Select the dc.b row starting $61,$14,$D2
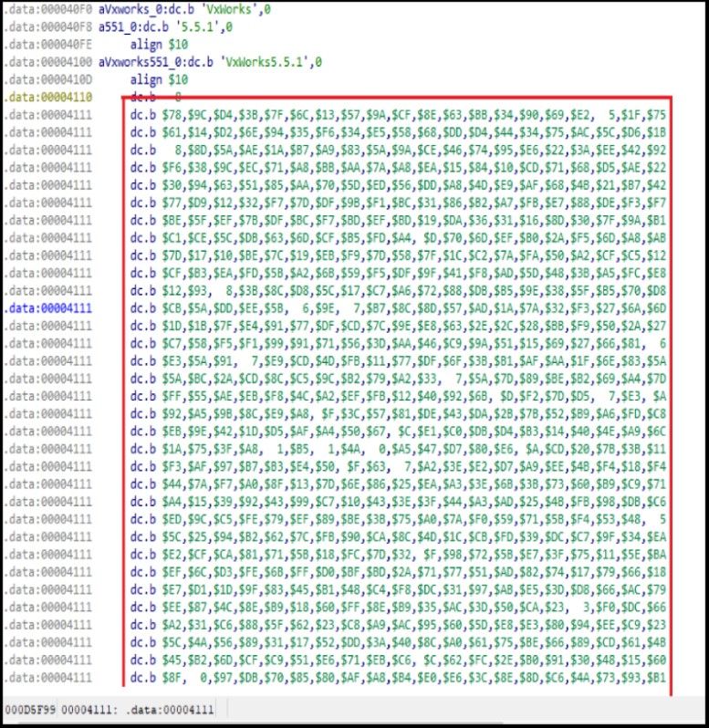Screen dimensions: 709x728 click(398, 133)
